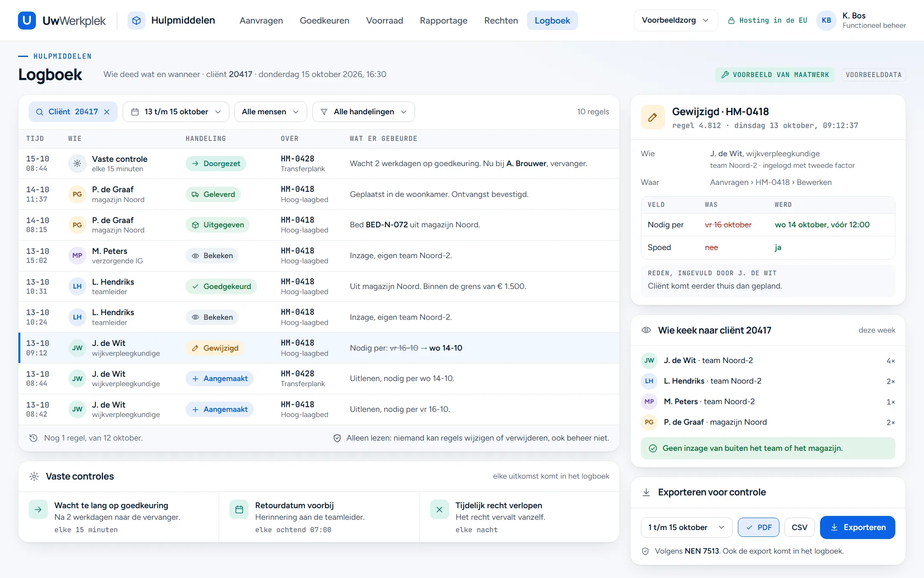
Task: Click the PG avatar in the Geleverd row
Action: pyautogui.click(x=77, y=194)
